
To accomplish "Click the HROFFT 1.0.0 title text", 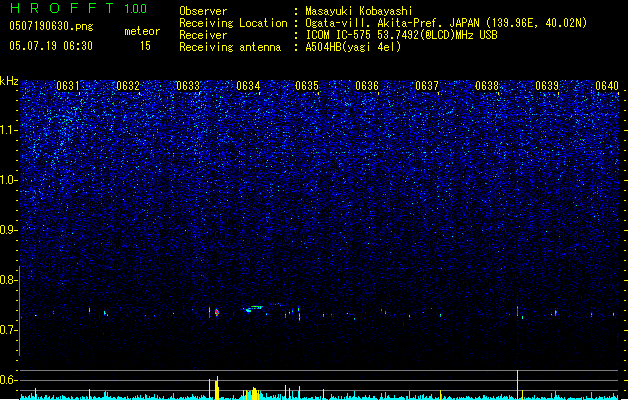I will tap(78, 8).
